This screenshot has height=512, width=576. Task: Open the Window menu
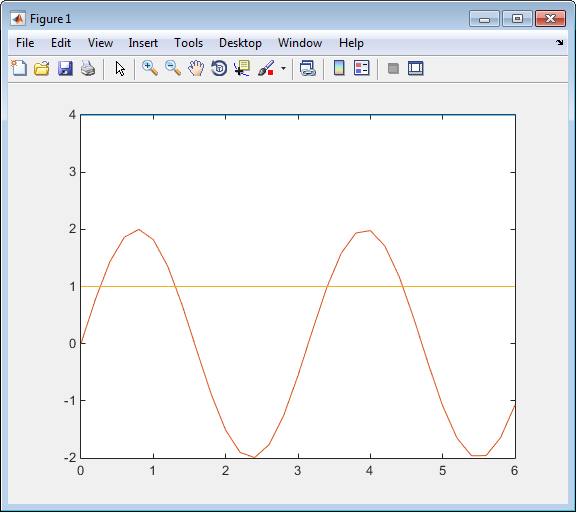click(300, 43)
